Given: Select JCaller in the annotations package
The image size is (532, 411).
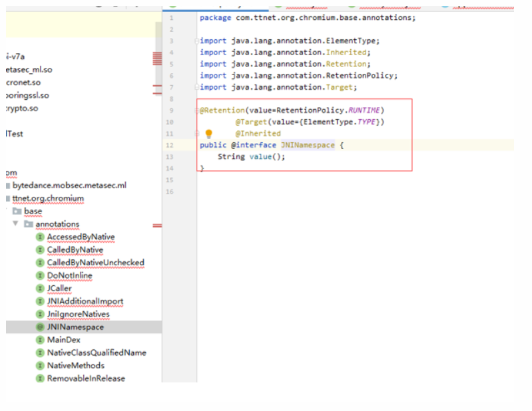Looking at the screenshot, I should coord(59,289).
